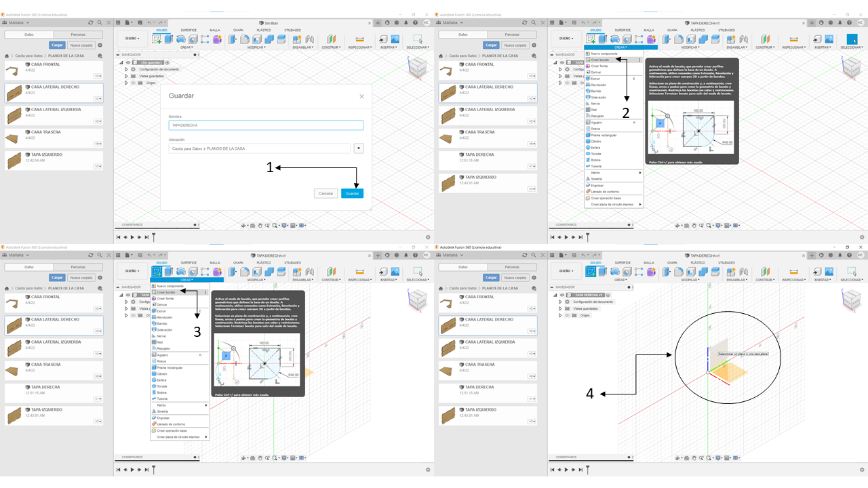Click the Create Form purple icon in bottom-right toolbar

point(651,272)
